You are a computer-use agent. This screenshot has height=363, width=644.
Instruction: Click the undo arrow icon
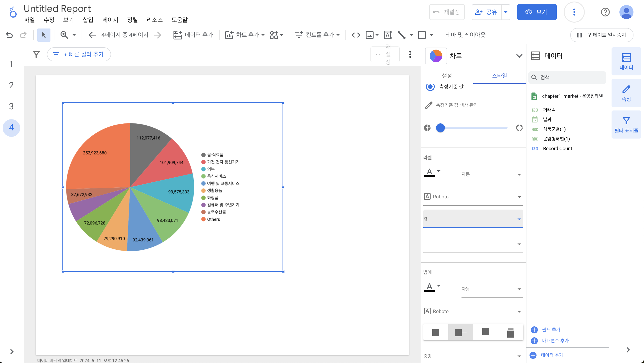tap(9, 35)
